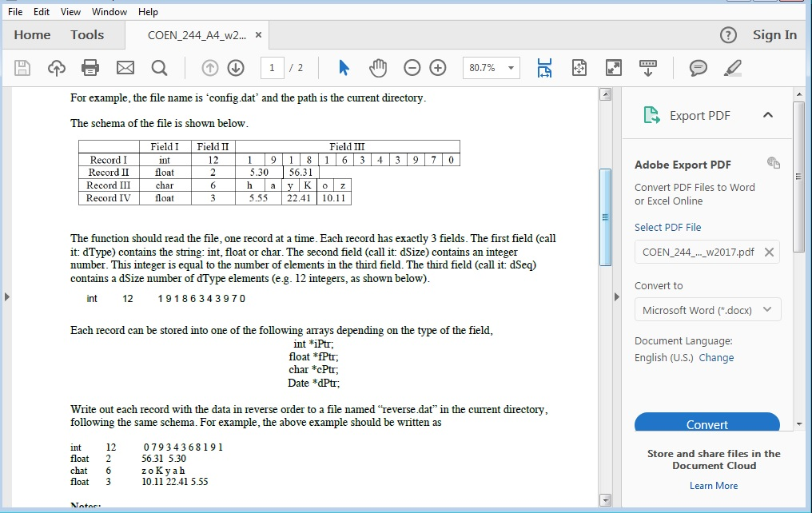Viewport: 812px width, 513px height.
Task: Click the blue Convert button
Action: coord(707,424)
